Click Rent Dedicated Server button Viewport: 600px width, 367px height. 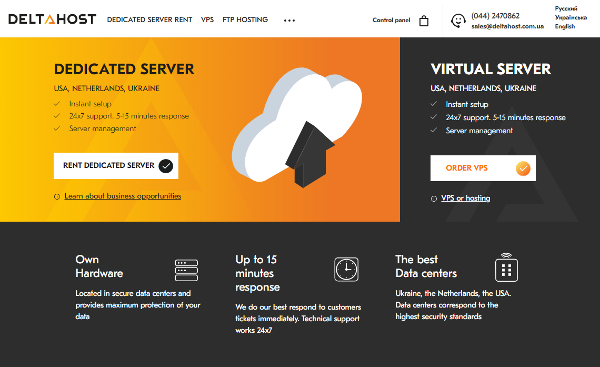[116, 166]
